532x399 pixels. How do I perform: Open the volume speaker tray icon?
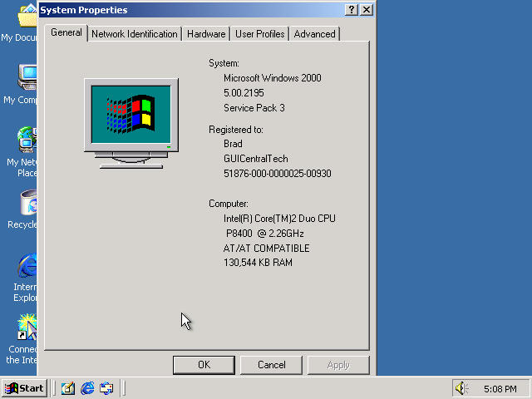(x=461, y=388)
